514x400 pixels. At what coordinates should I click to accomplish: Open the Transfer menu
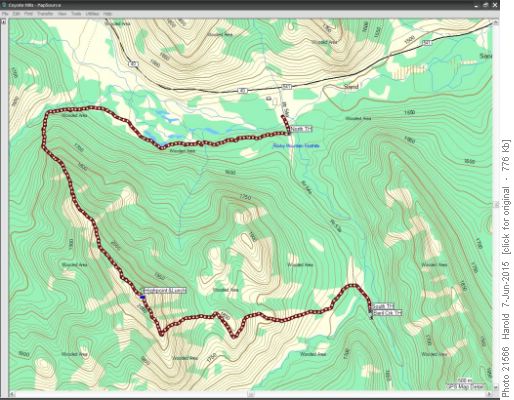tap(45, 14)
